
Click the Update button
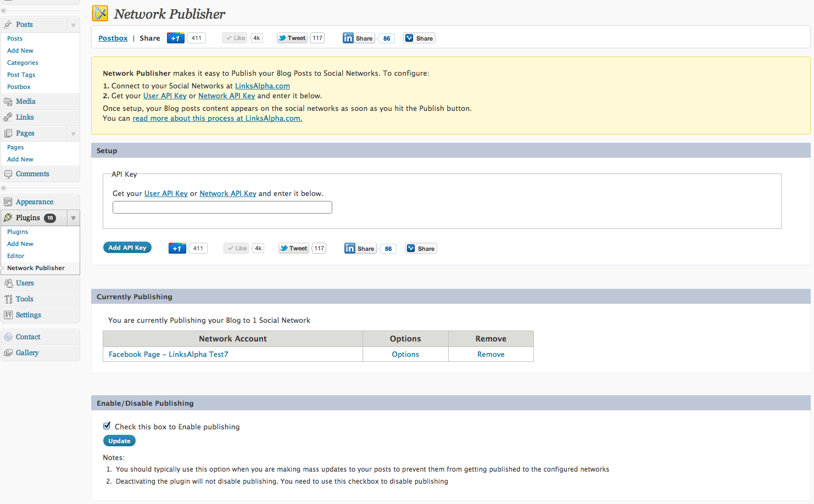click(x=119, y=441)
